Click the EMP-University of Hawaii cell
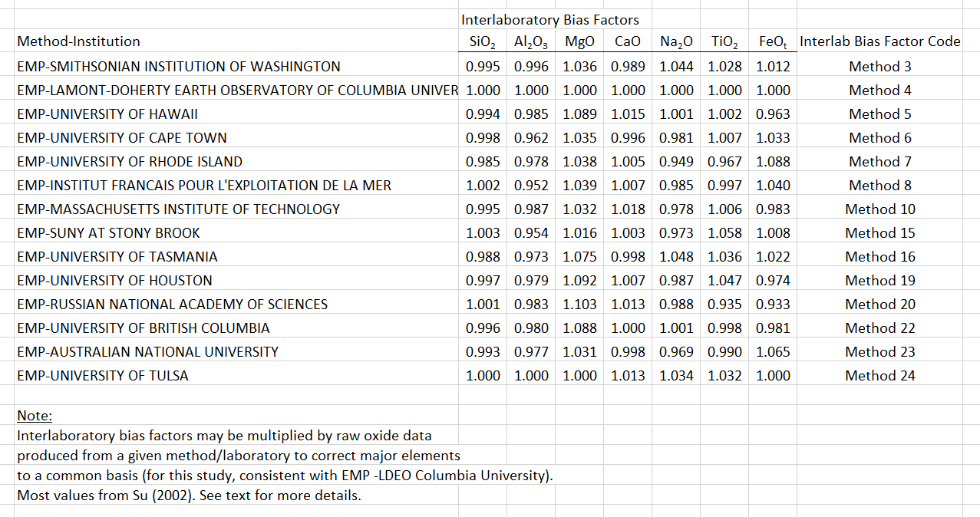The width and height of the screenshot is (980, 517). pyautogui.click(x=107, y=114)
